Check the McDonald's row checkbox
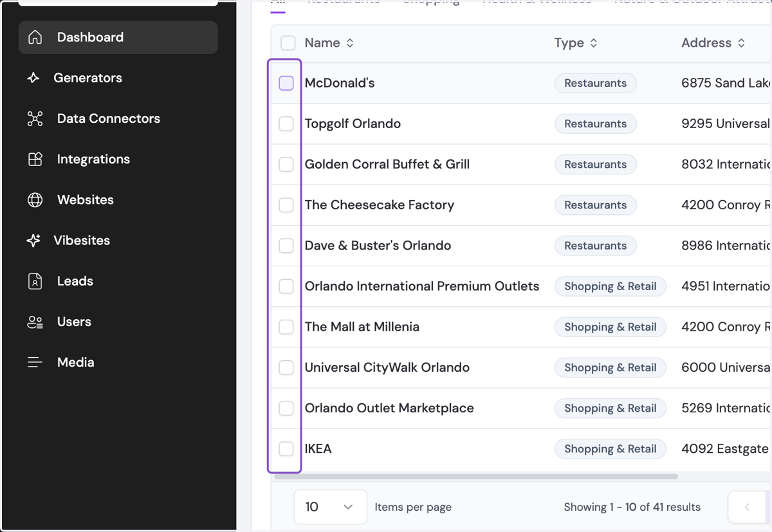This screenshot has width=772, height=532. coord(286,83)
